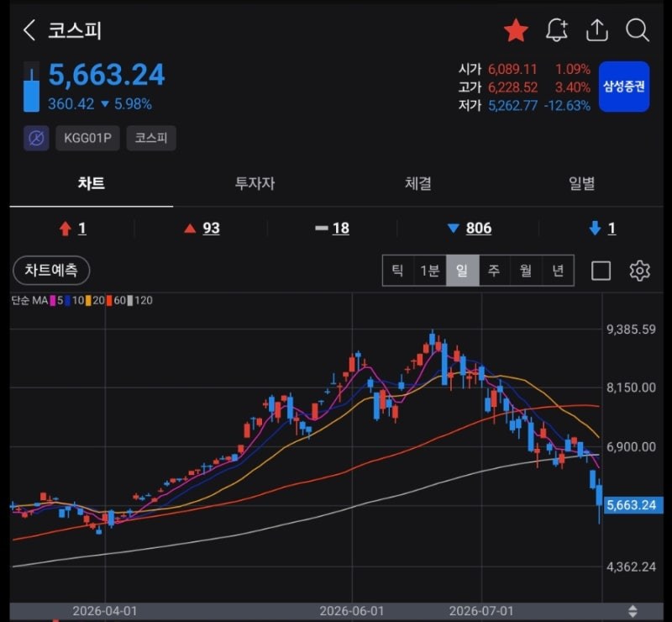Tap the 2026-06-01 date marker
This screenshot has height=622, width=672.
[x=352, y=611]
